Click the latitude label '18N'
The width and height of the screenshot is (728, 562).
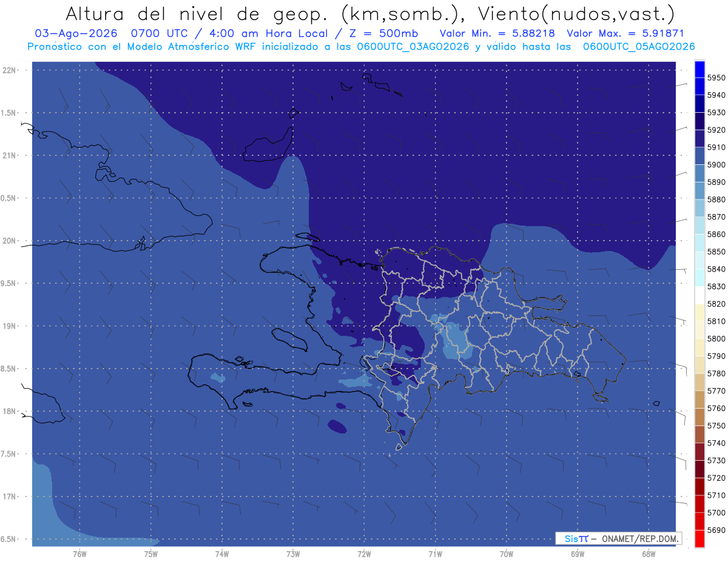click(9, 411)
